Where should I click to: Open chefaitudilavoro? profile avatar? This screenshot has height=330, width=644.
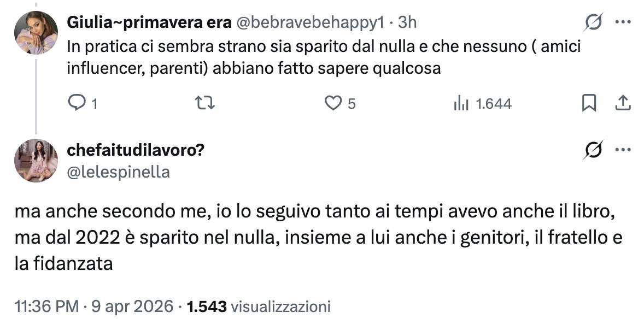(36, 161)
